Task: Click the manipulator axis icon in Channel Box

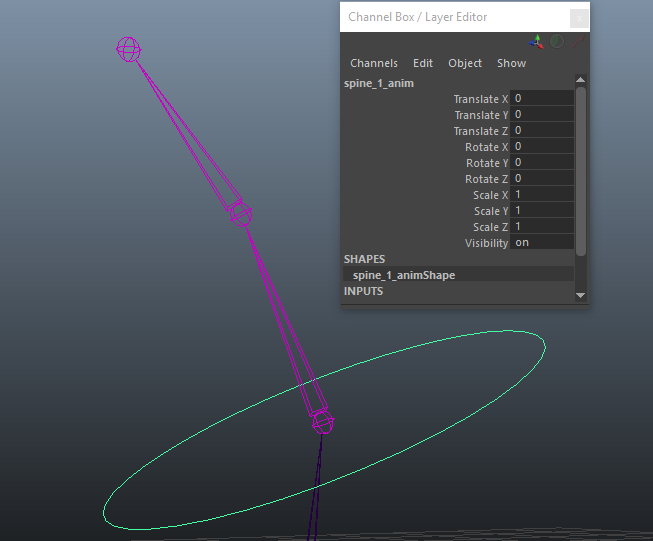Action: [537, 42]
